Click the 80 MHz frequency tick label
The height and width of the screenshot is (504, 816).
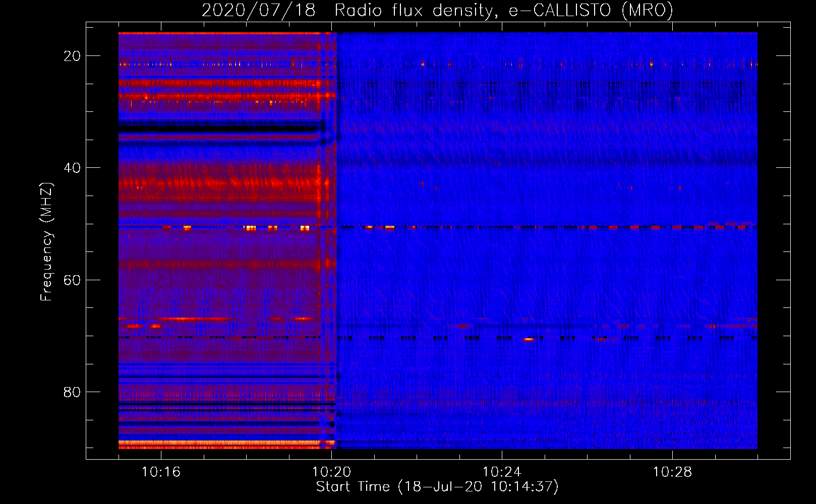coord(72,392)
